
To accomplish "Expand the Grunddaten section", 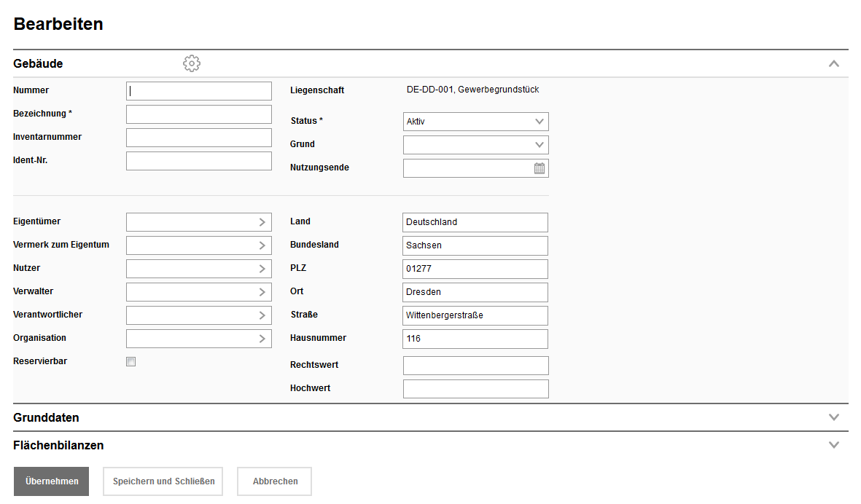I will (x=834, y=417).
